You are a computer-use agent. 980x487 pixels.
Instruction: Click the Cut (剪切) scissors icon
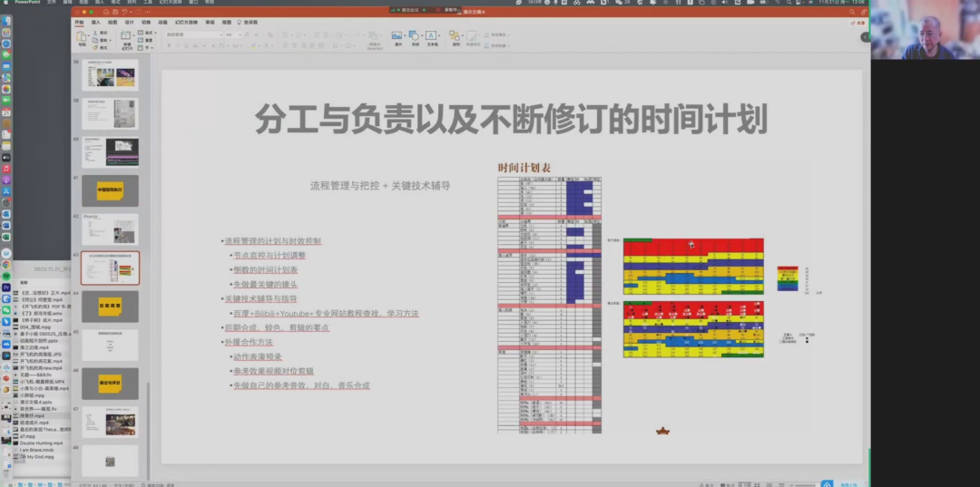[96, 33]
